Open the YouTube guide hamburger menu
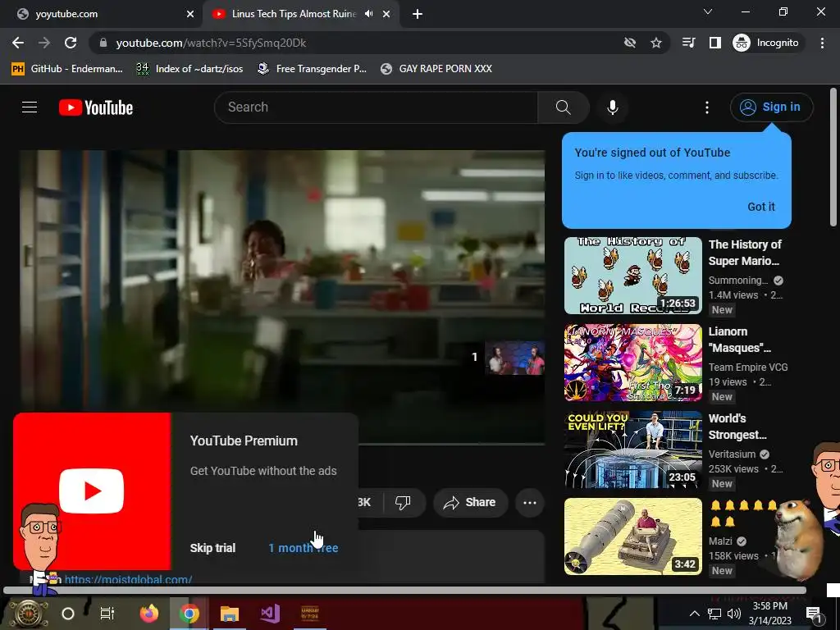840x630 pixels. tap(30, 107)
